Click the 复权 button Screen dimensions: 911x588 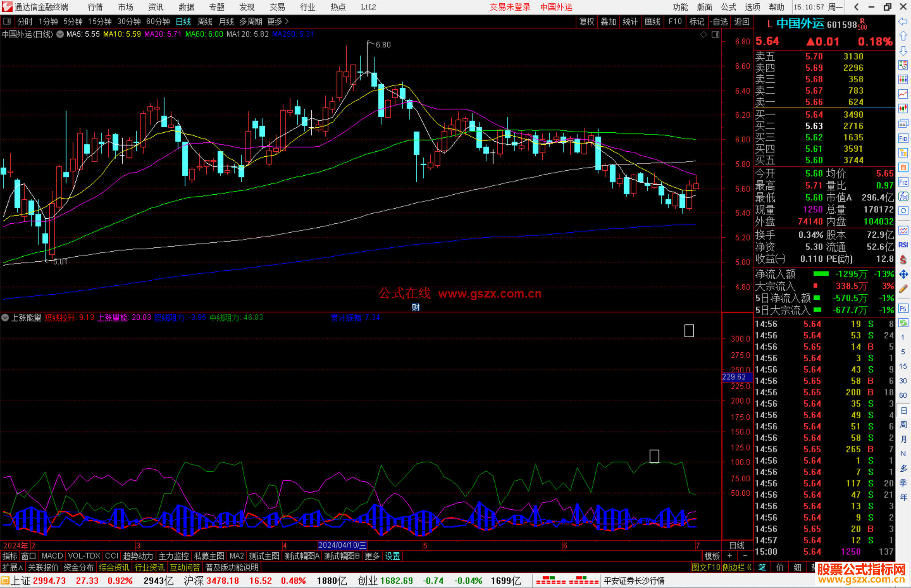(x=586, y=21)
